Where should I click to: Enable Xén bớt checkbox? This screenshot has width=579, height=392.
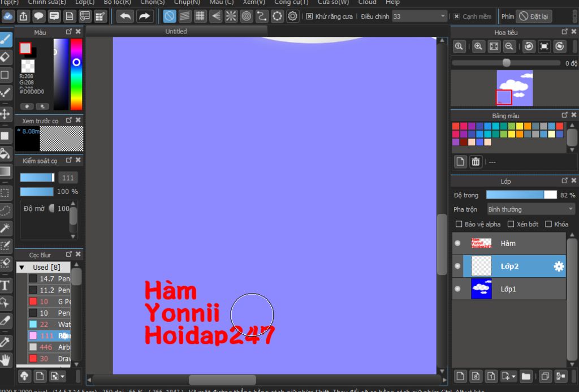(x=511, y=224)
